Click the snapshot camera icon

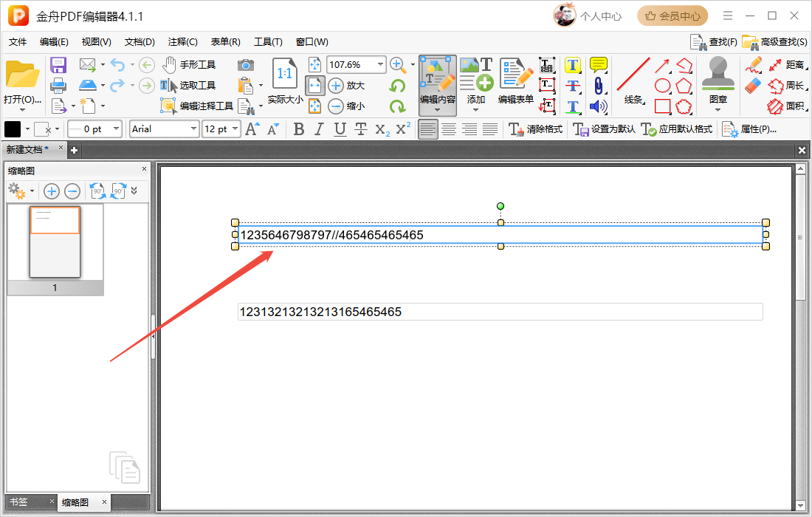tap(246, 65)
